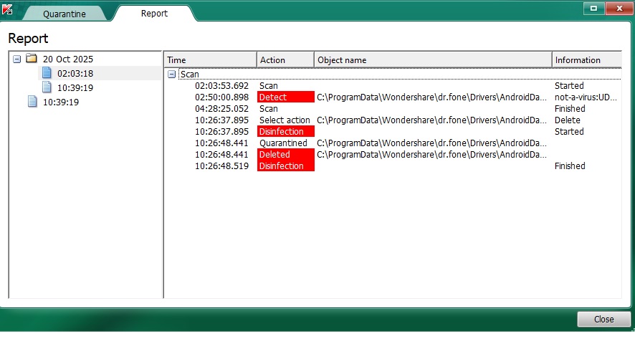The height and width of the screenshot is (364, 635).
Task: Sort by the Action column header
Action: pos(285,60)
